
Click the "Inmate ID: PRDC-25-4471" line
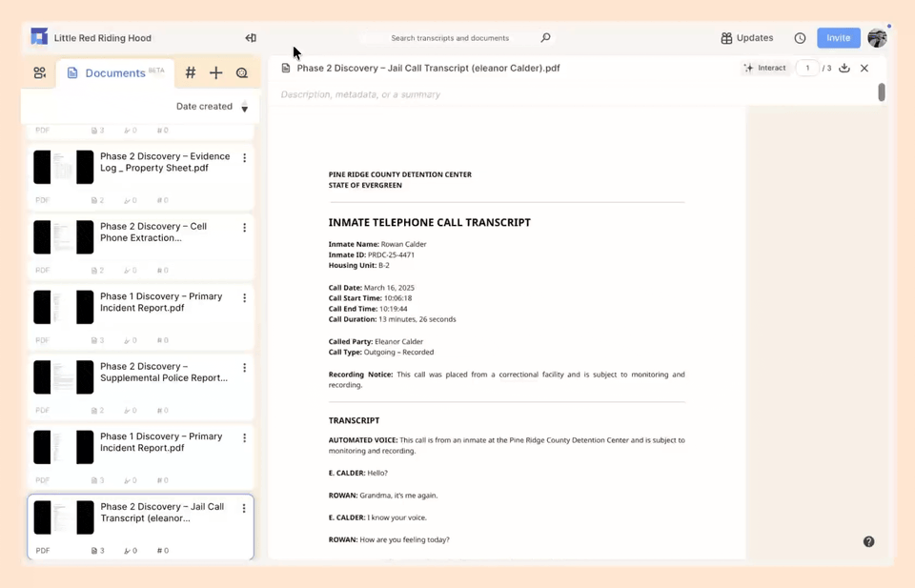[x=371, y=254]
